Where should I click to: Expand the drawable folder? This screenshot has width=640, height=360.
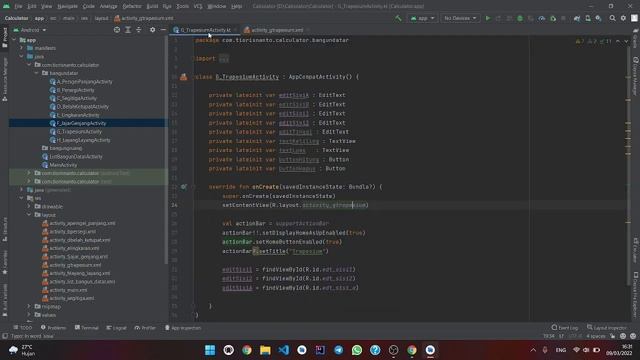[x=29, y=207]
